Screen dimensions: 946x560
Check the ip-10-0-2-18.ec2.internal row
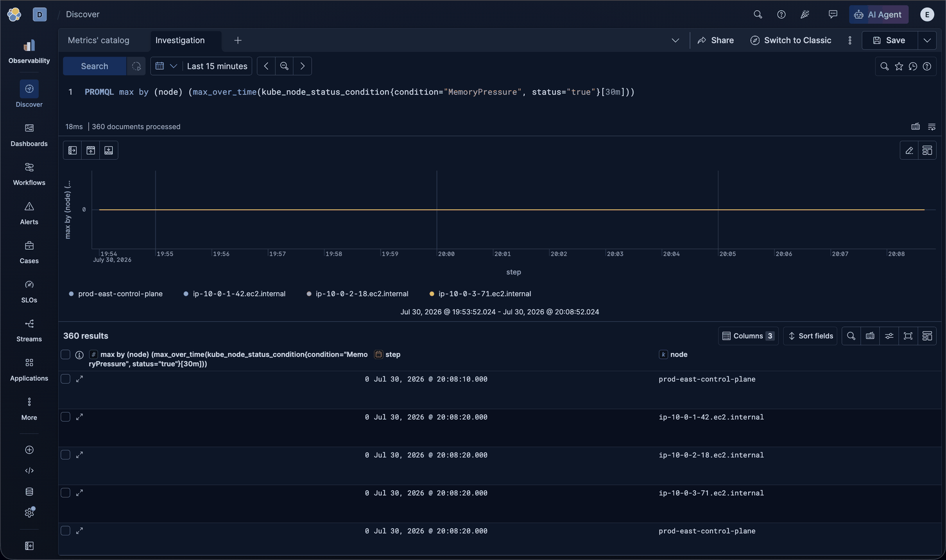pyautogui.click(x=65, y=455)
